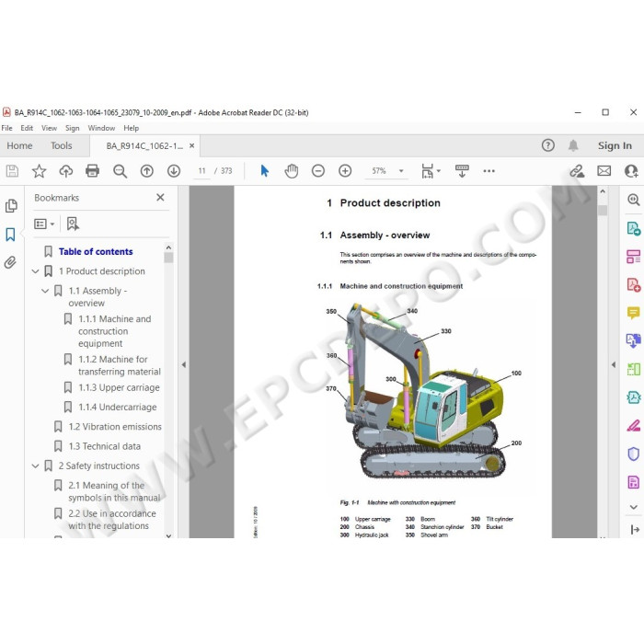Choose the Selection arrow tool

coord(265,171)
